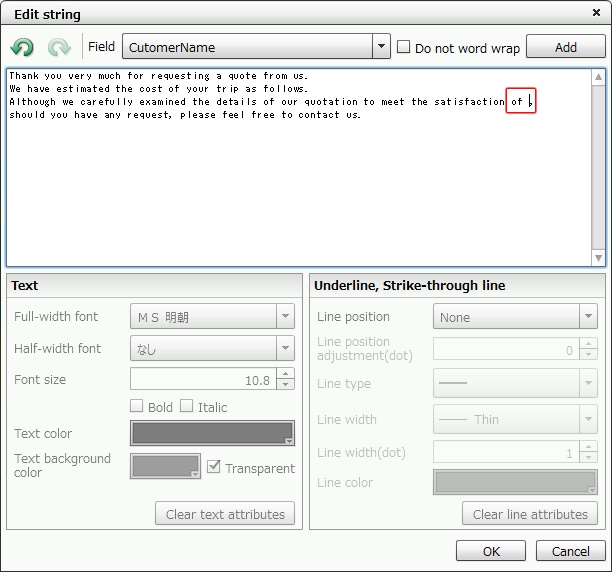Screen dimensions: 612x572
Task: Increase Line width(dot) with up spinner
Action: pos(588,446)
